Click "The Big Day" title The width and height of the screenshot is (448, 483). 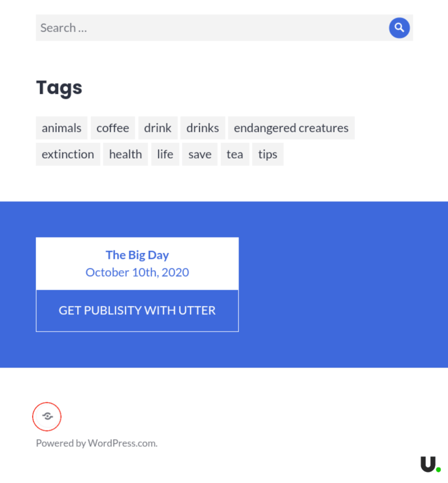pyautogui.click(x=137, y=255)
